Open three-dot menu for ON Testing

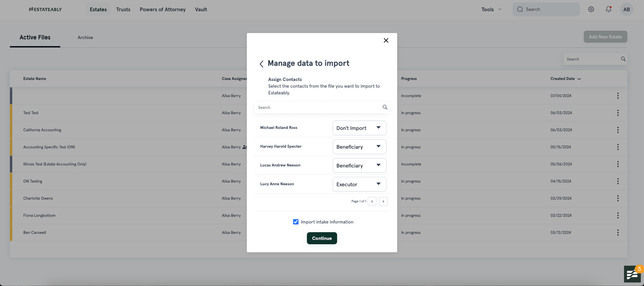tap(618, 181)
